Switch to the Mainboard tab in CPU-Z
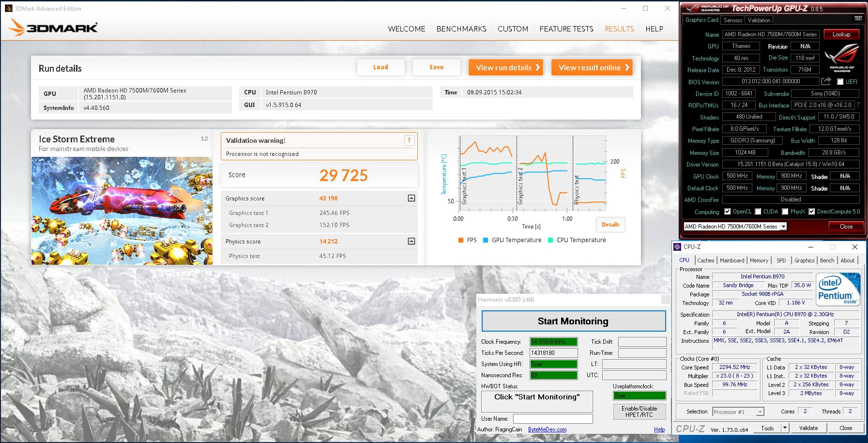 (732, 260)
